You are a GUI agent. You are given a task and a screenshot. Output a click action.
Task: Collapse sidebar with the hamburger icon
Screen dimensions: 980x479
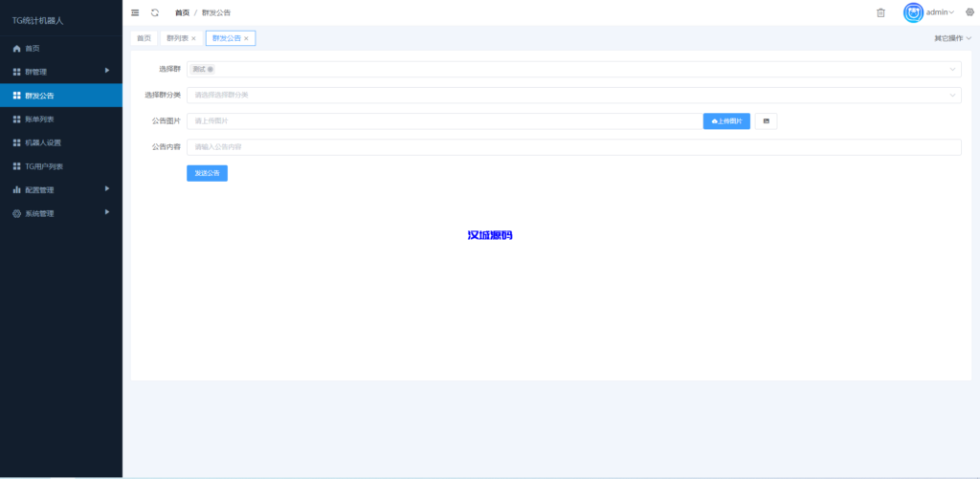[135, 12]
